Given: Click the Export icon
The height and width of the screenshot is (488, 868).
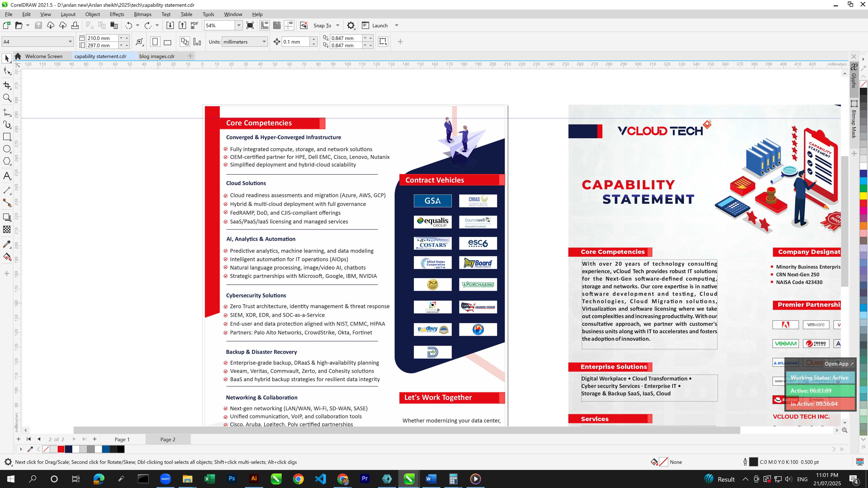Looking at the screenshot, I should click(182, 25).
